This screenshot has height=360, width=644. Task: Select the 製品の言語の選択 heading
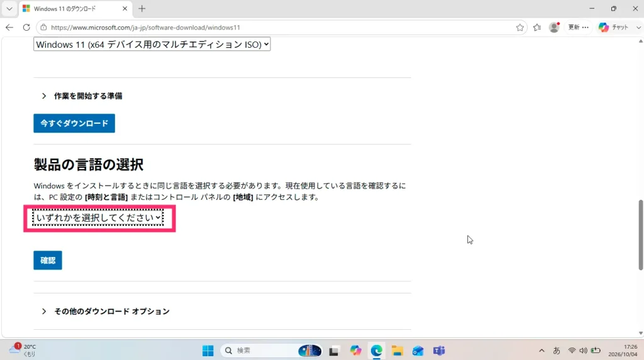point(89,165)
